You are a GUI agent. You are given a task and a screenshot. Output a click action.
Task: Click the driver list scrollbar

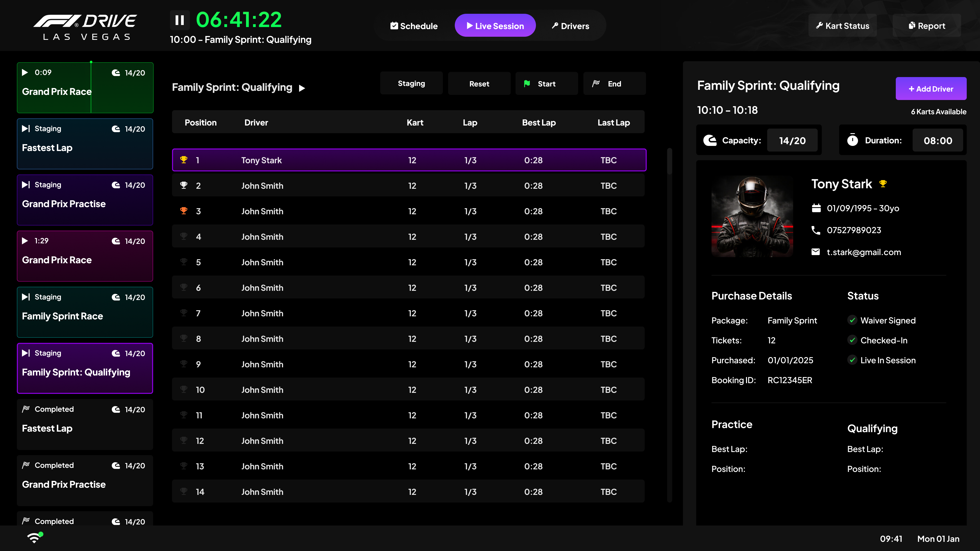coord(670,162)
